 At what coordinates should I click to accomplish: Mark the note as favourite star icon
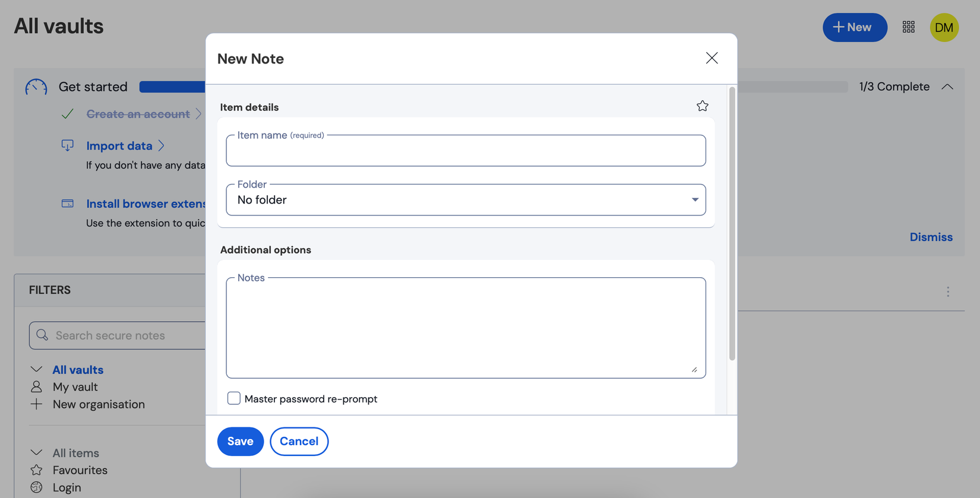tap(703, 106)
